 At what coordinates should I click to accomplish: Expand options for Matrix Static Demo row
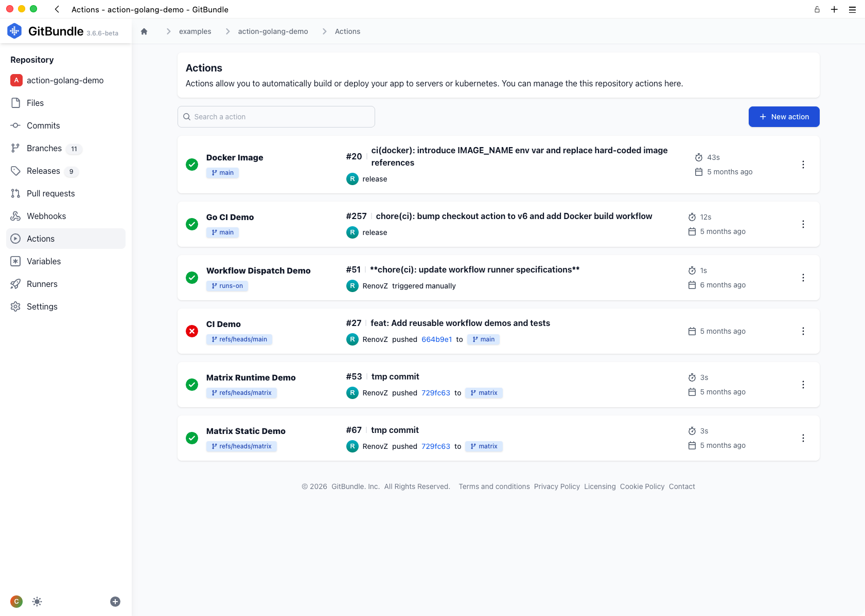803,438
